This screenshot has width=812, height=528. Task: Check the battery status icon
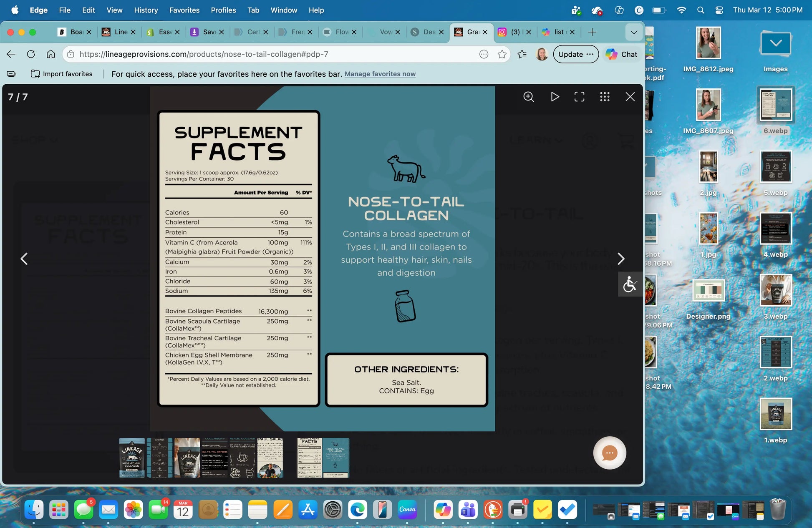[x=659, y=10]
